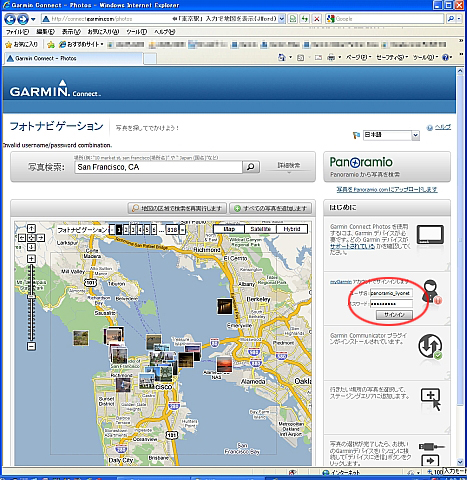This screenshot has height=480, width=467.
Task: Click the blue help question mark icon
Action: coord(445,58)
